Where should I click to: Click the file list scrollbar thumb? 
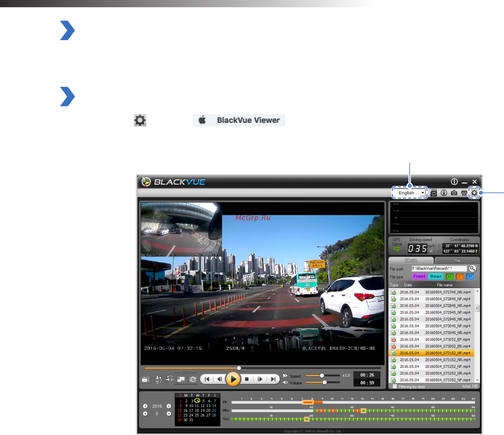tap(477, 308)
